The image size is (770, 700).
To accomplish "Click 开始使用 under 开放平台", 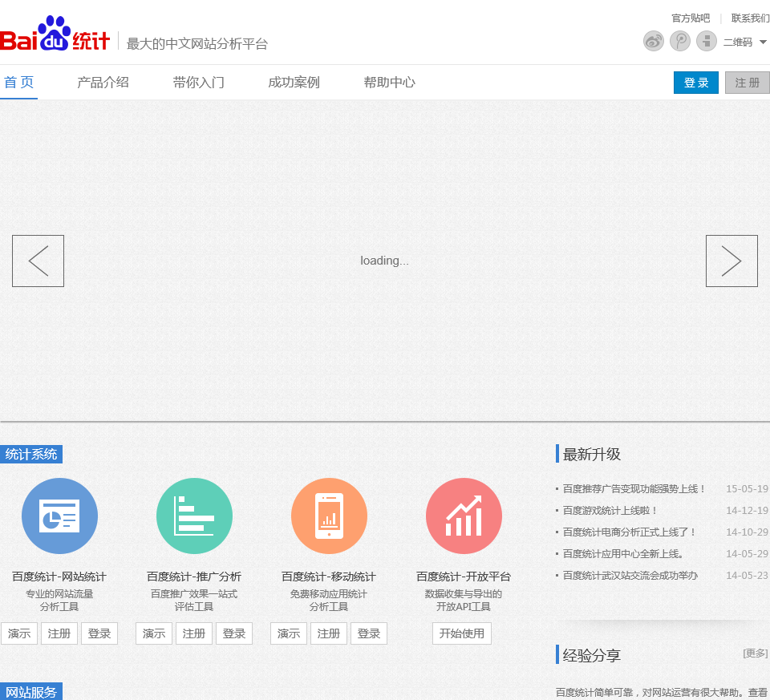I will coord(462,633).
